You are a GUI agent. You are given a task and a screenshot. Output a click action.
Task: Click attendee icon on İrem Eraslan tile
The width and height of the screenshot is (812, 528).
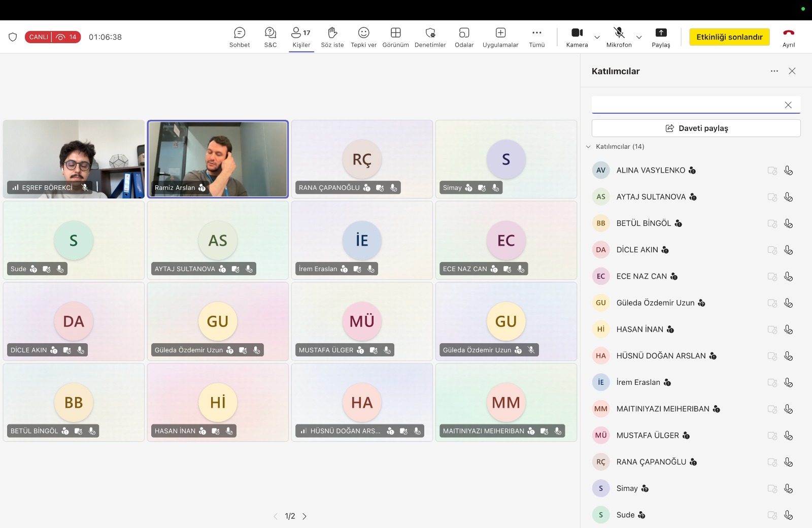pyautogui.click(x=344, y=269)
